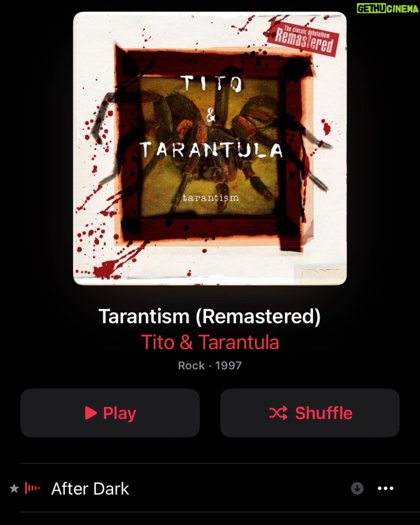Click the crossed-arrows shuffle icon
The height and width of the screenshot is (525, 420).
(278, 413)
